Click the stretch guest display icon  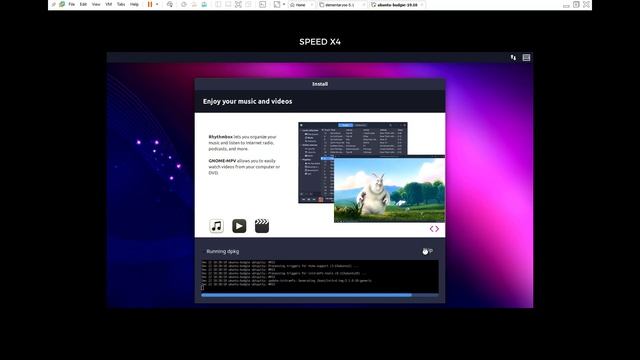click(x=277, y=4)
